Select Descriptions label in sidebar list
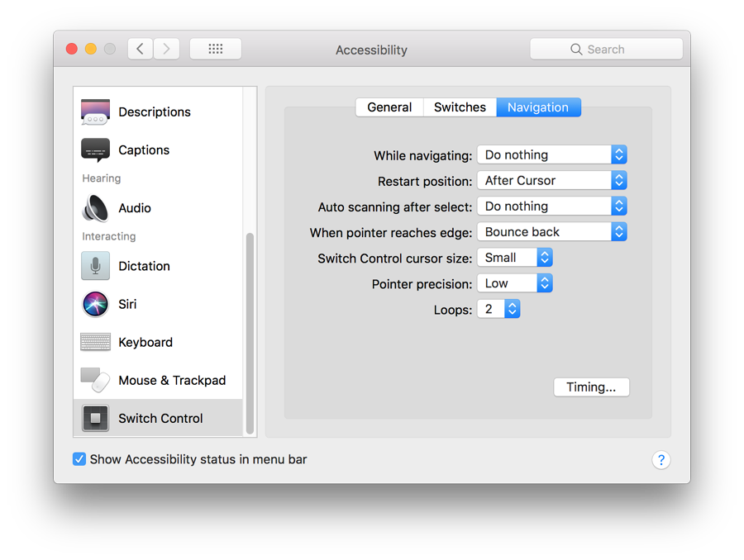744x560 pixels. [x=155, y=112]
